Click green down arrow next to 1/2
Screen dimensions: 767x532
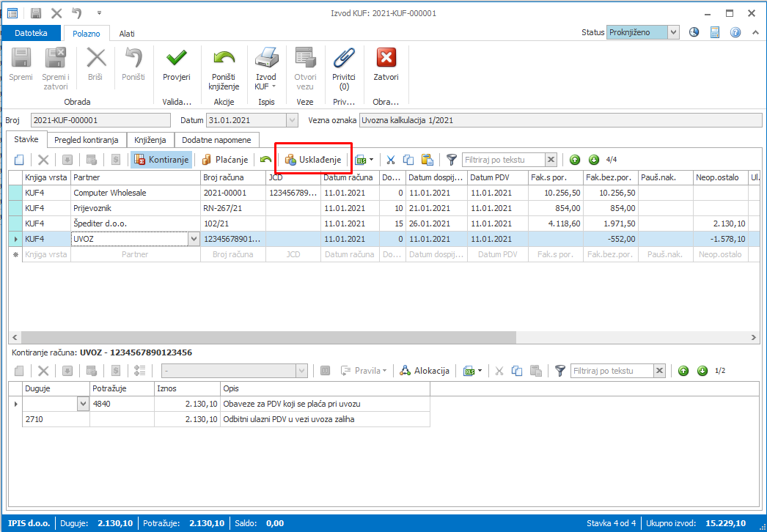pyautogui.click(x=702, y=371)
